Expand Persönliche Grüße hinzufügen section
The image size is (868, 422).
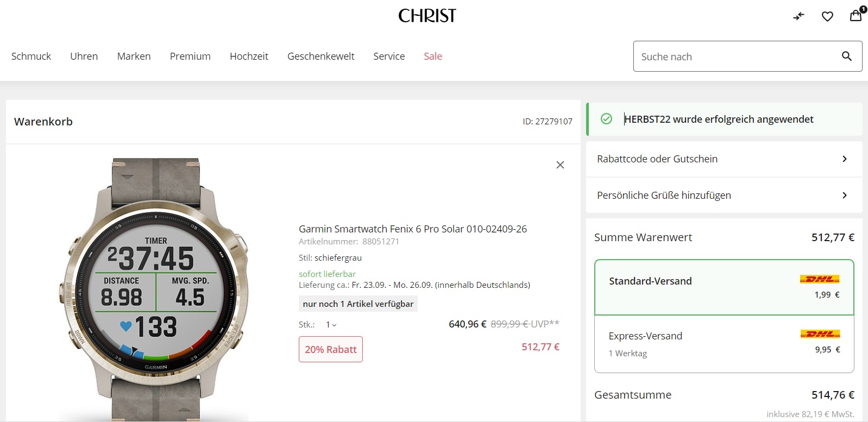(x=724, y=196)
